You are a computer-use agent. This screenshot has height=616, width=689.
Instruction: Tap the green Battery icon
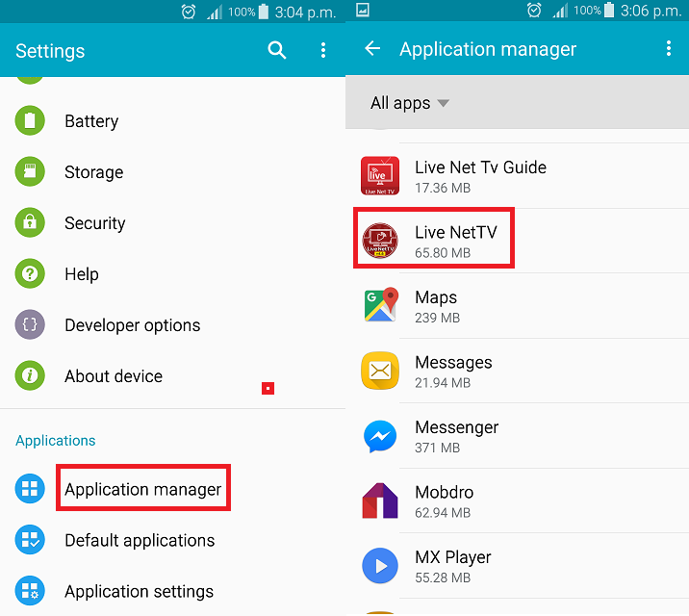tap(30, 120)
